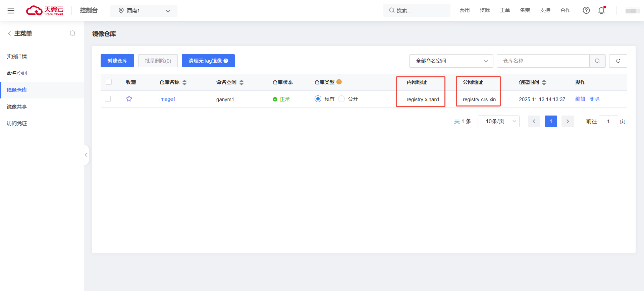Open 访问凭证 in the sidebar
This screenshot has height=291, width=644.
click(x=17, y=124)
